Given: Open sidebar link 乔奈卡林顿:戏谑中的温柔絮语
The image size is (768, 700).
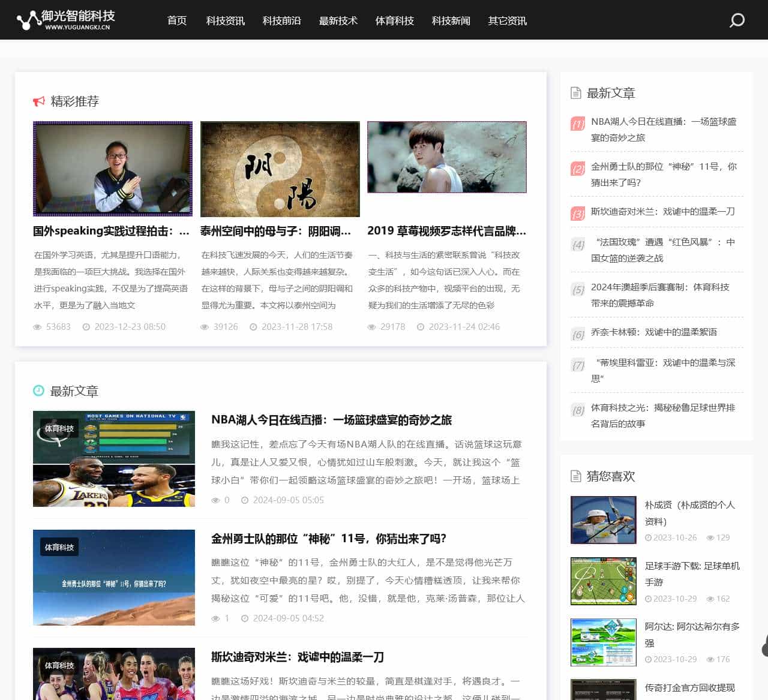Looking at the screenshot, I should (654, 332).
